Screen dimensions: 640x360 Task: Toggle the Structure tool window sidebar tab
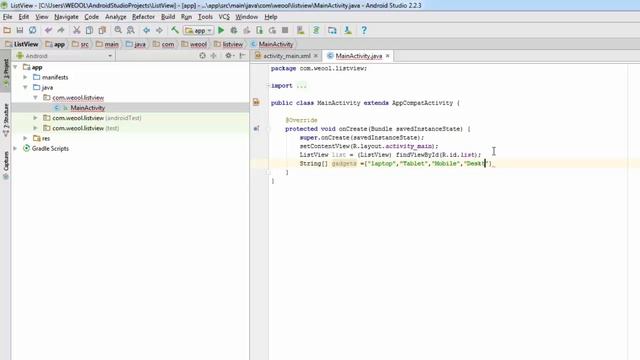pyautogui.click(x=6, y=120)
